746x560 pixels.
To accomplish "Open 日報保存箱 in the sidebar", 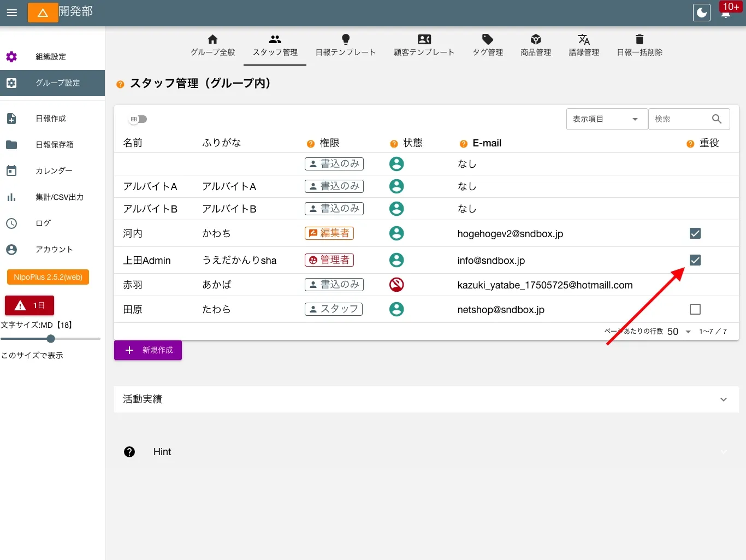I will tap(52, 145).
